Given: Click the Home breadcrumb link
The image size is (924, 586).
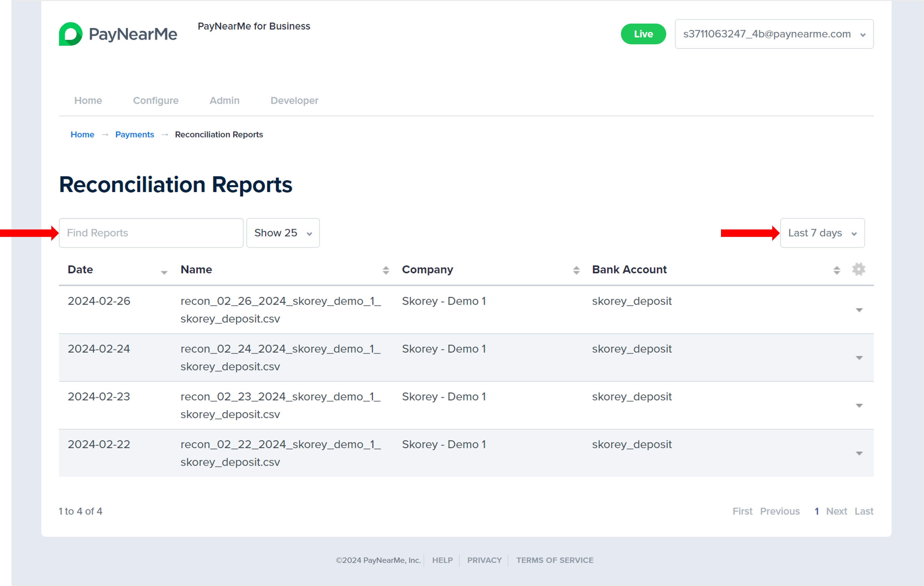Looking at the screenshot, I should (x=82, y=135).
